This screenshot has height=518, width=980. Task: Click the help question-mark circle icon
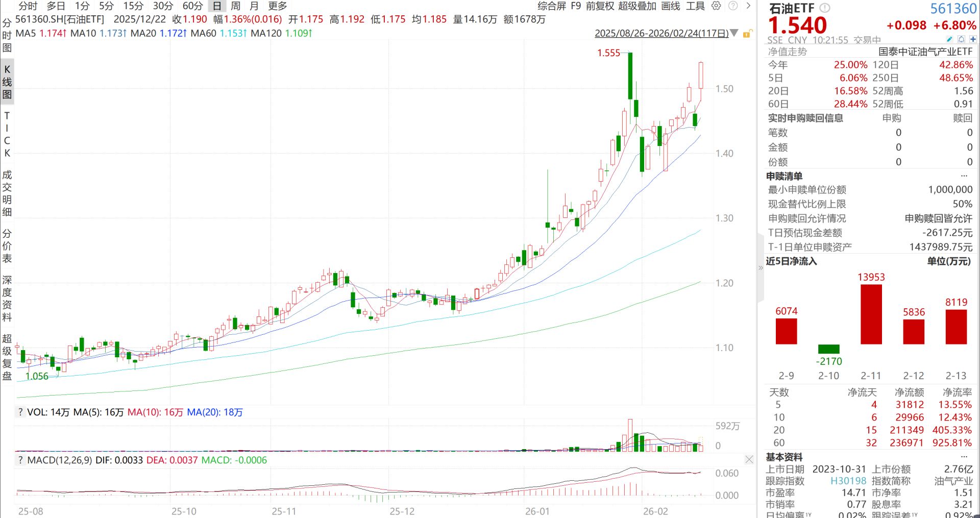point(733,6)
